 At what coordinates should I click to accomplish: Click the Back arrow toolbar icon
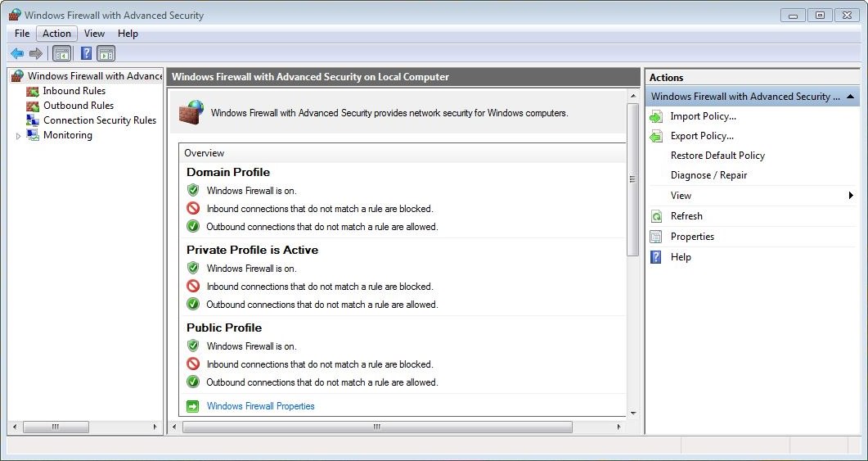(x=16, y=54)
